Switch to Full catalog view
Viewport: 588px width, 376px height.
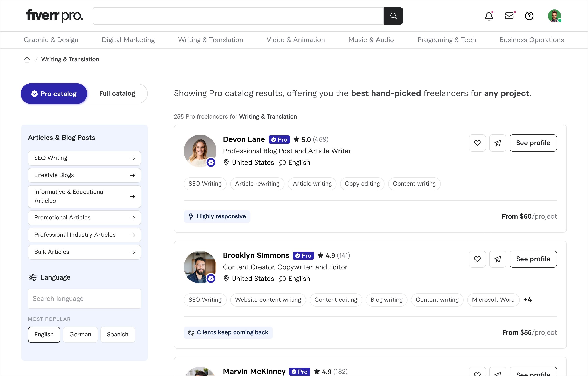[117, 94]
